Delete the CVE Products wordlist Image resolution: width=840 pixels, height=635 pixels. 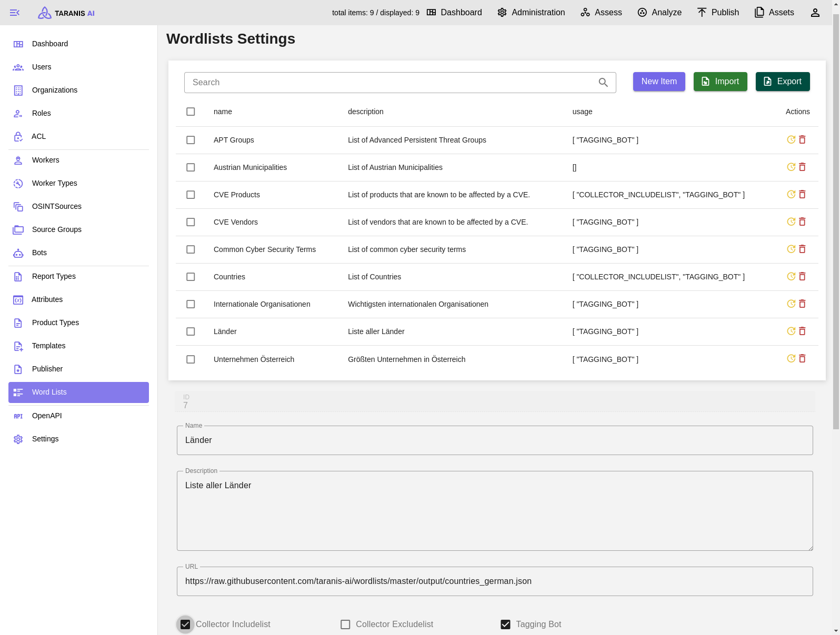pos(802,194)
